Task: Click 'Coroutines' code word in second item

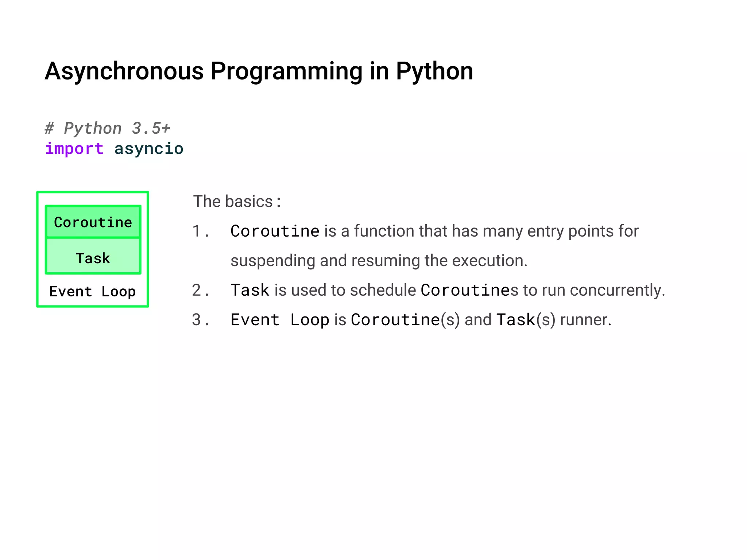Action: pyautogui.click(x=469, y=290)
